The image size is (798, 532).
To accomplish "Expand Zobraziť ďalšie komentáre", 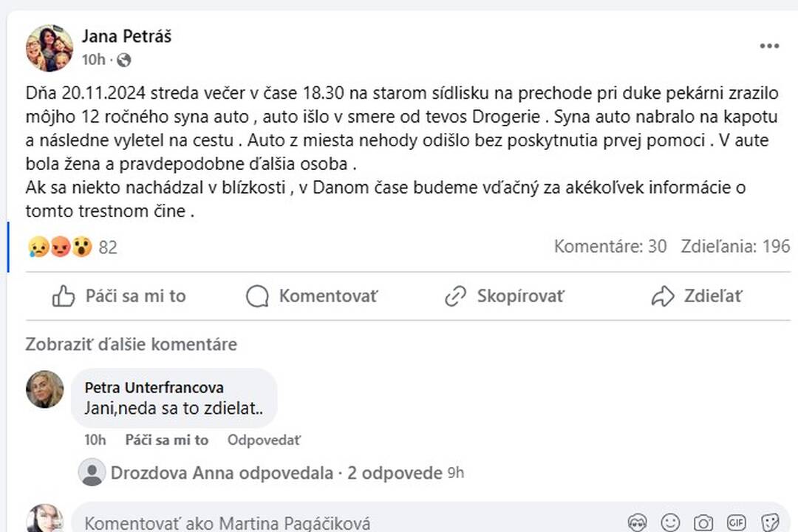I will tap(131, 344).
